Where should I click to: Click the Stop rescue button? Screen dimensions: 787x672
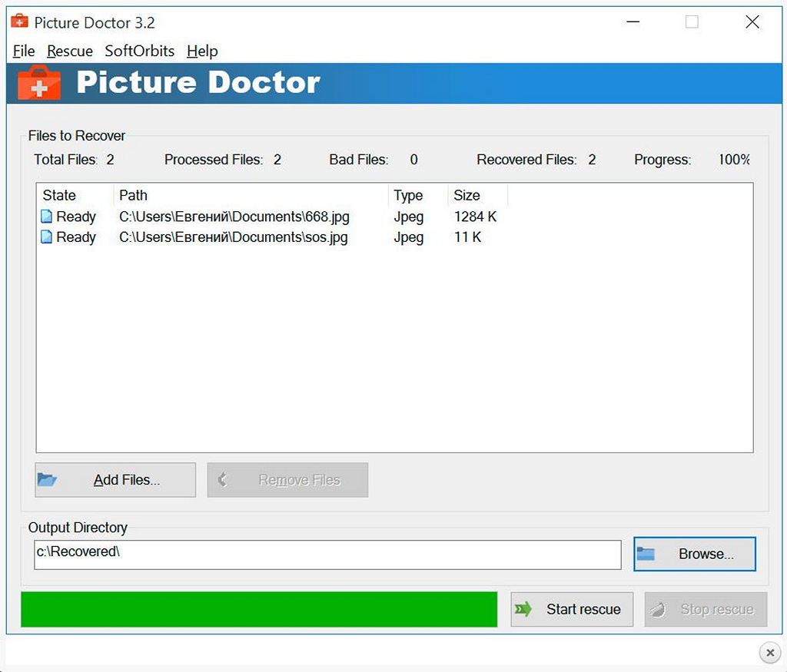(706, 609)
